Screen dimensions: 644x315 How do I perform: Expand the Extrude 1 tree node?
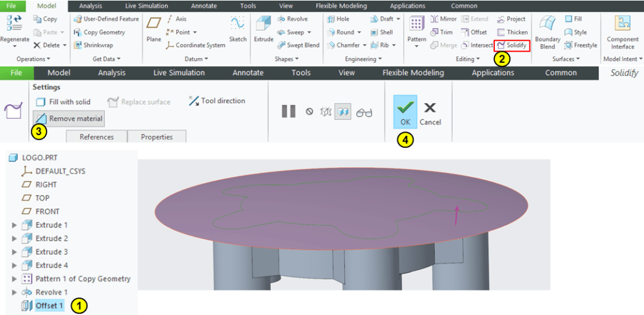pos(15,225)
